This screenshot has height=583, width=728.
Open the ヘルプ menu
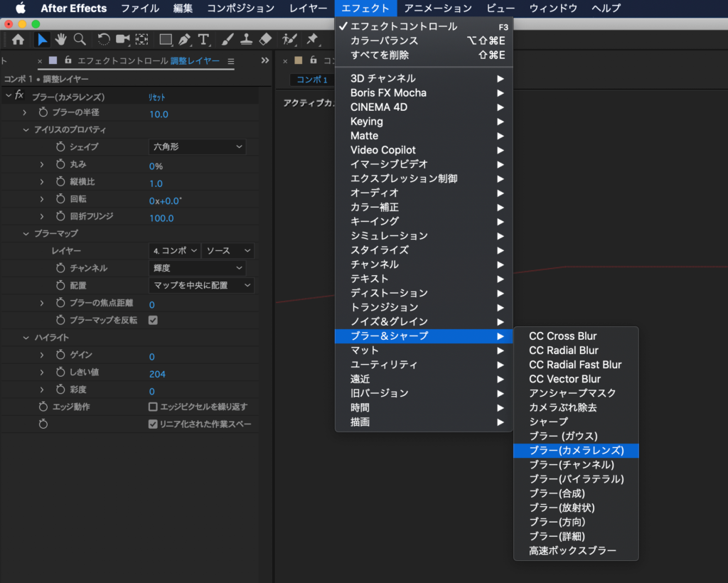pos(606,8)
